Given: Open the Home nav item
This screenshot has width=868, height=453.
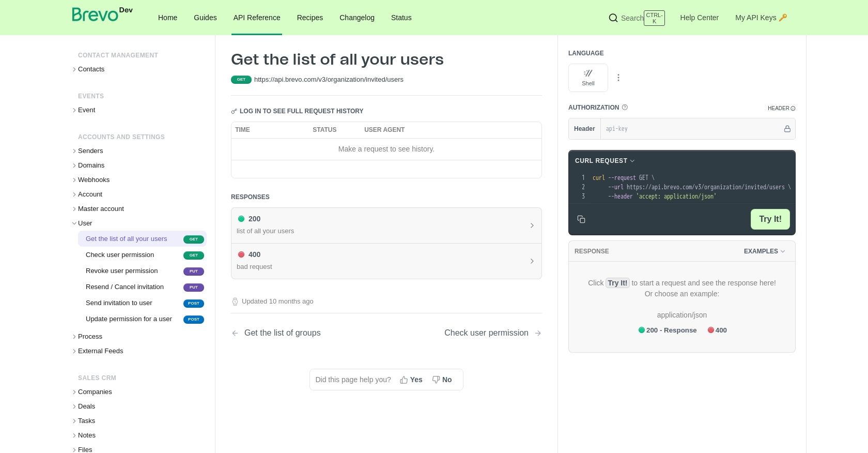Looking at the screenshot, I should [x=167, y=18].
